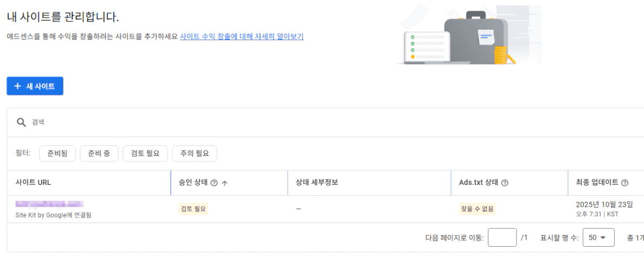Screen dimensions: 644x257
Task: Click the 찾을 수 없음 Ads.txt badge
Action: [x=477, y=209]
